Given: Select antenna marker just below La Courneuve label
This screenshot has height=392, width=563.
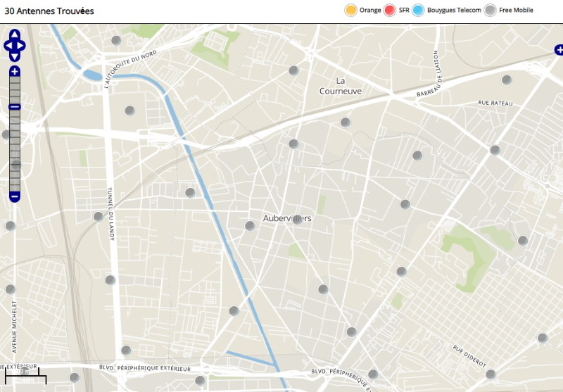Looking at the screenshot, I should (346, 122).
